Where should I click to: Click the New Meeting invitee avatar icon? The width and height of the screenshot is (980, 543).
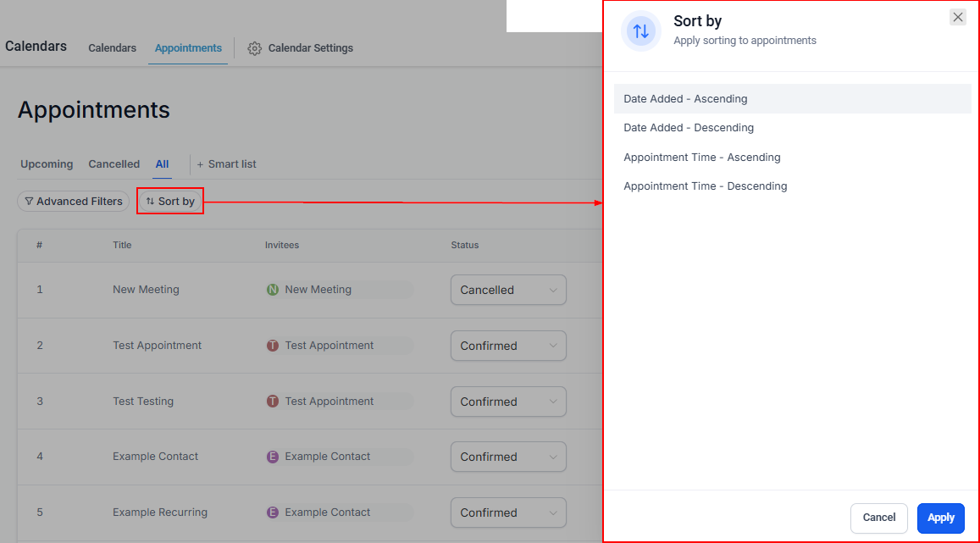(x=273, y=290)
